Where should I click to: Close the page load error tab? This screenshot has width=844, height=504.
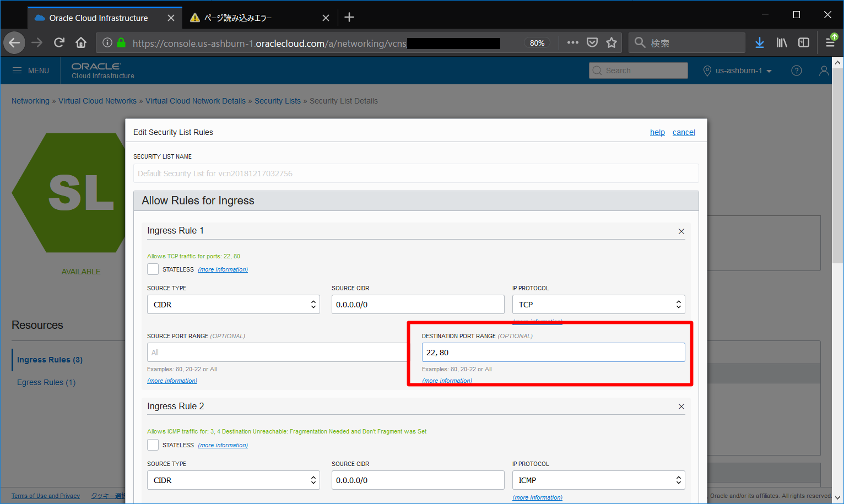pyautogui.click(x=326, y=18)
